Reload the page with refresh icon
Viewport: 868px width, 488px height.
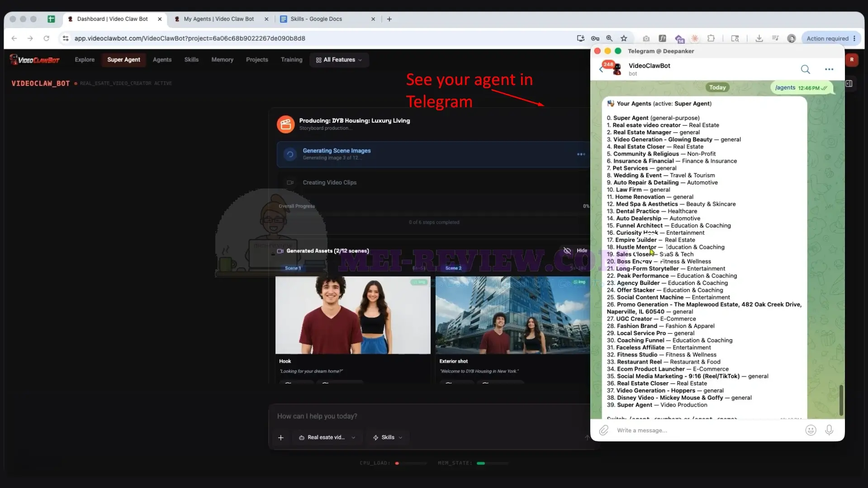[x=46, y=38]
